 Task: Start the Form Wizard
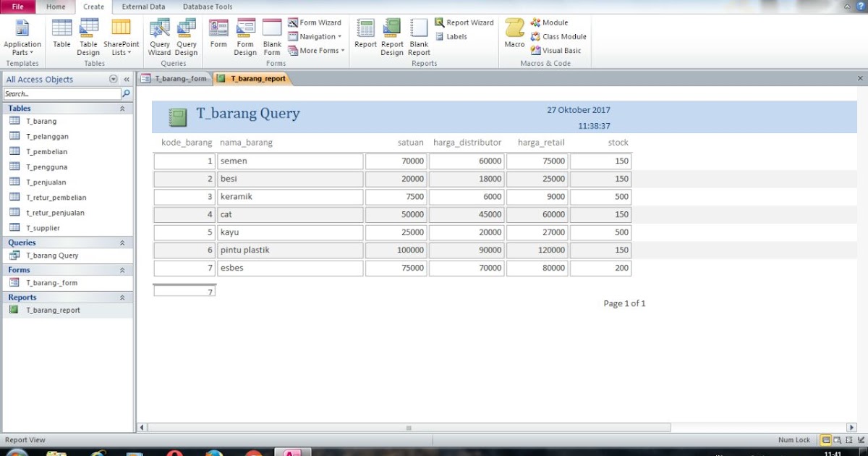(315, 22)
